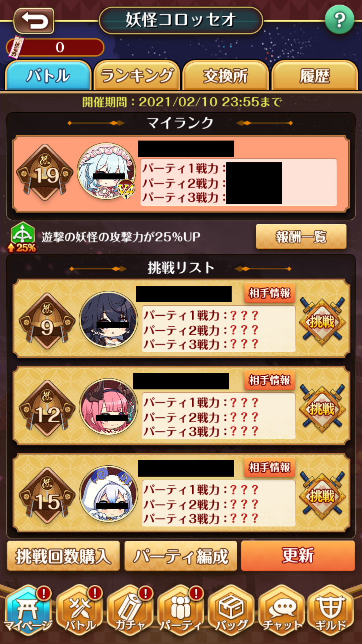362x644 pixels.
Task: Challenge the rank 9 opponent
Action: (322, 322)
